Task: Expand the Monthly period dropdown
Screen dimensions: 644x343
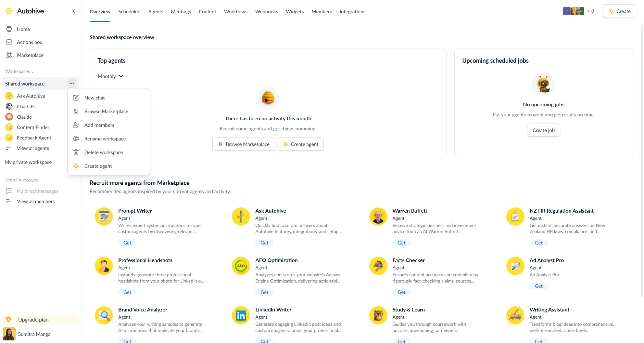Action: pyautogui.click(x=110, y=76)
